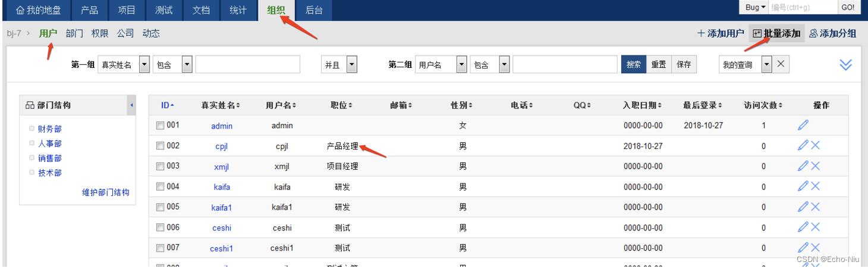
Task: Select checkbox for user 006
Action: click(160, 228)
